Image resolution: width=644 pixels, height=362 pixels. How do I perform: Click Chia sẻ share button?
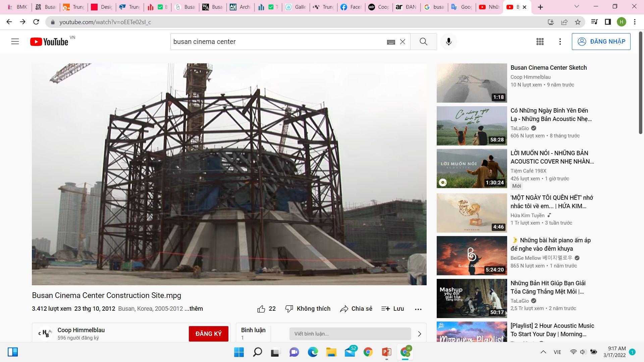tap(356, 309)
